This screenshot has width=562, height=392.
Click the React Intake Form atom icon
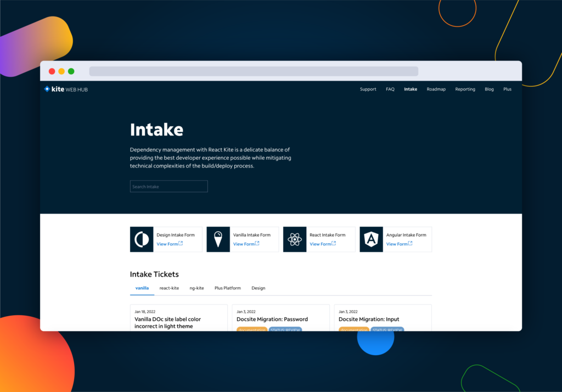pyautogui.click(x=295, y=239)
